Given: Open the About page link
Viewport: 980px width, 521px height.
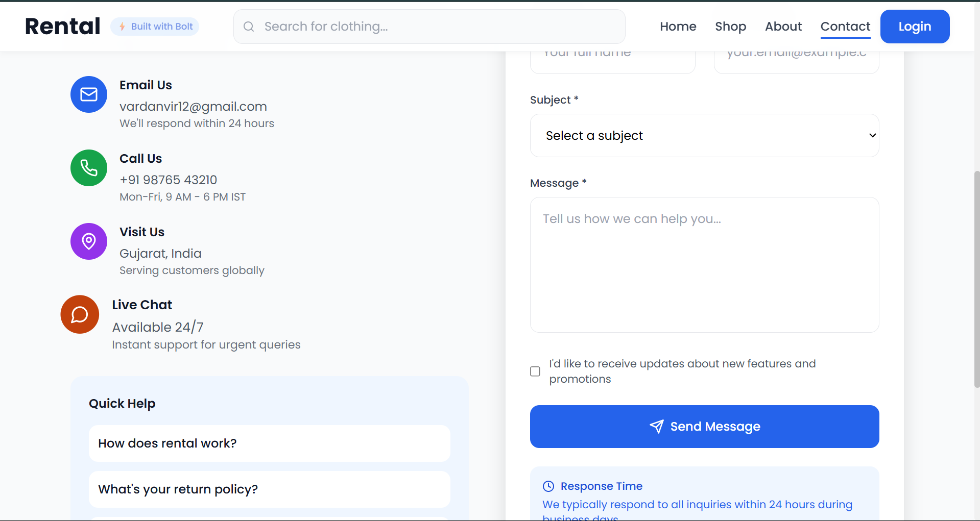Looking at the screenshot, I should [783, 27].
